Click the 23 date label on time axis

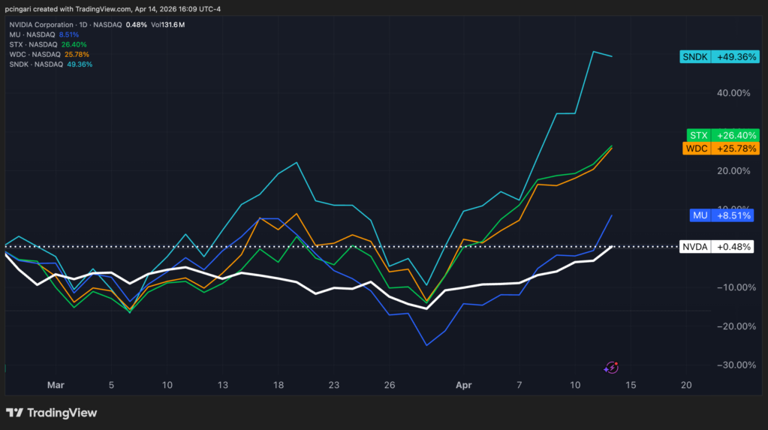click(x=334, y=385)
